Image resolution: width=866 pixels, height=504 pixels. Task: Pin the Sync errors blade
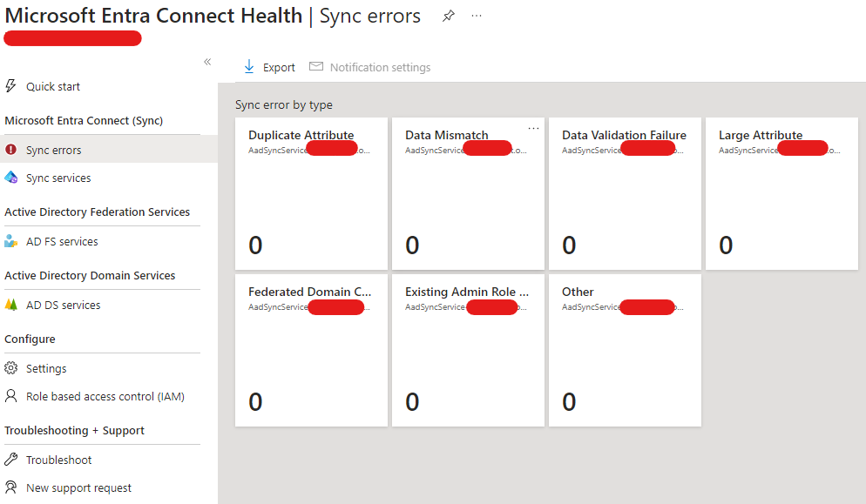click(449, 16)
